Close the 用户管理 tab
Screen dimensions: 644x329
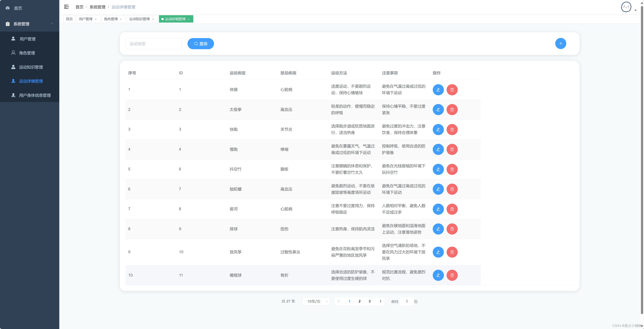click(96, 19)
